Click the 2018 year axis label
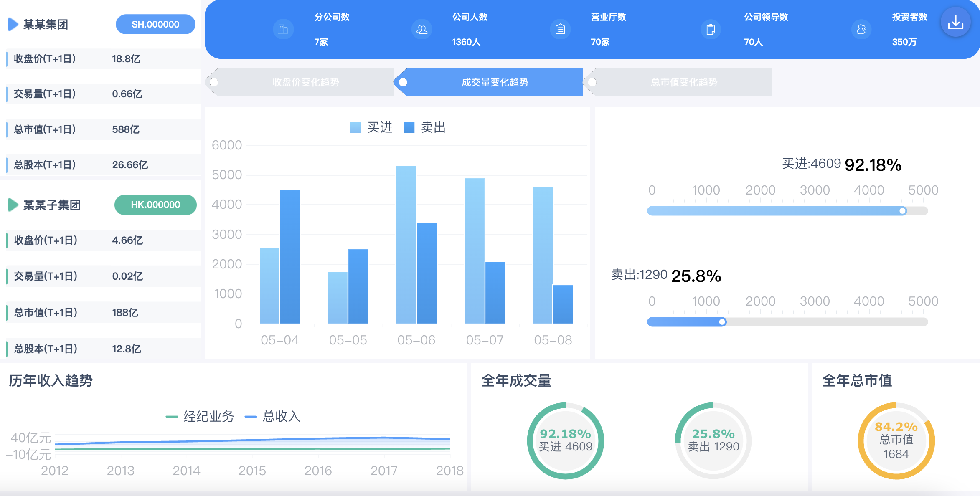This screenshot has width=980, height=496. pos(450,471)
